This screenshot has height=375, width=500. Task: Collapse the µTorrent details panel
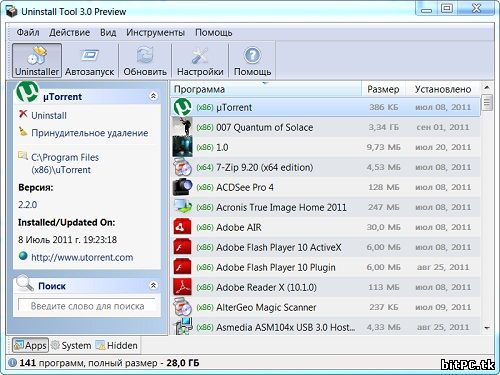153,96
